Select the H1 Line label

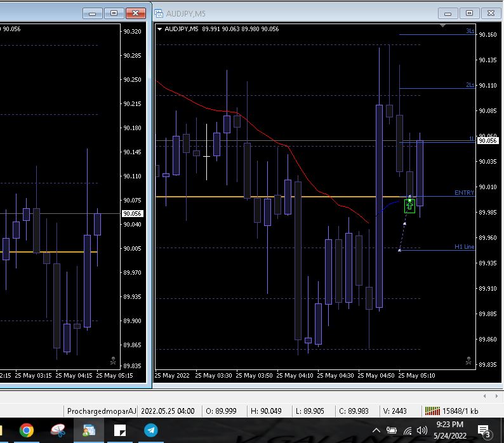(464, 247)
